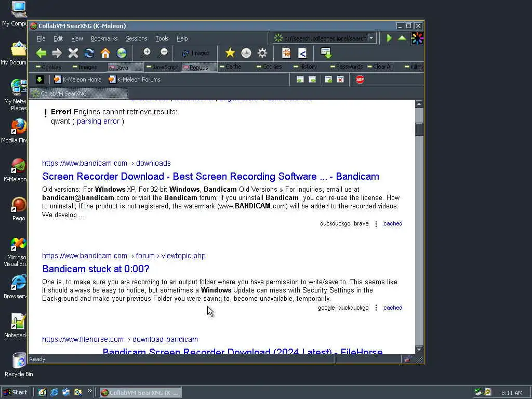Click the vertical scrollbar down arrow
Viewport: 532px width, 399px height.
pyautogui.click(x=419, y=350)
